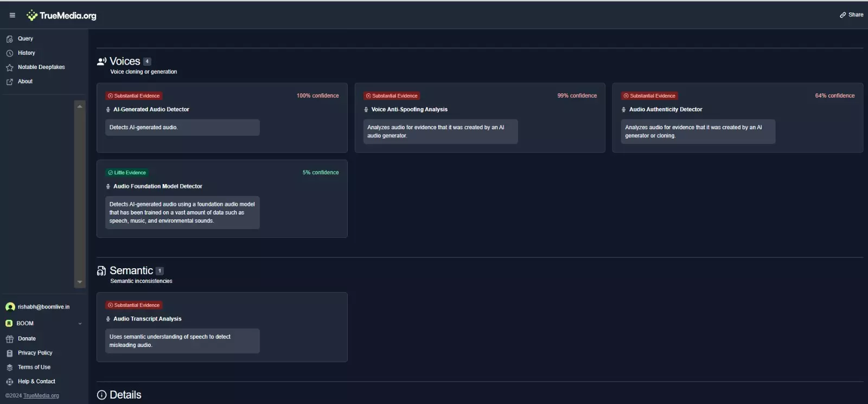Viewport: 868px width, 404px height.
Task: Click the sidebar scrollbar down arrow
Action: (x=80, y=282)
